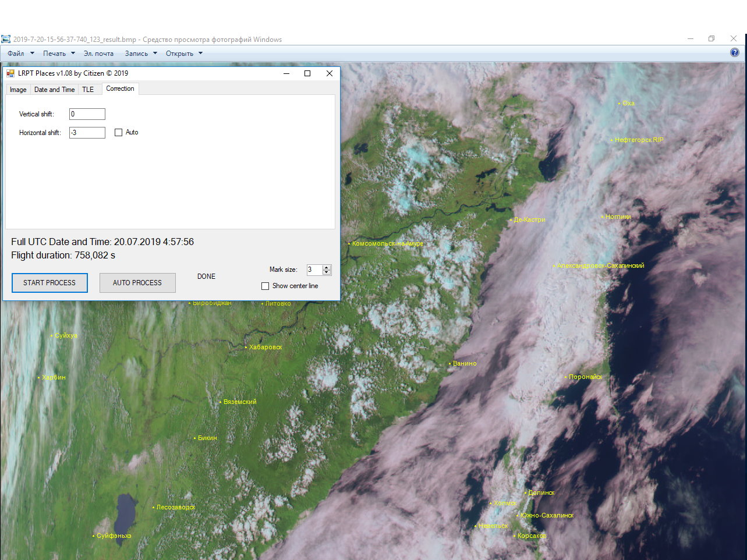Select the TLE tab

(x=88, y=90)
